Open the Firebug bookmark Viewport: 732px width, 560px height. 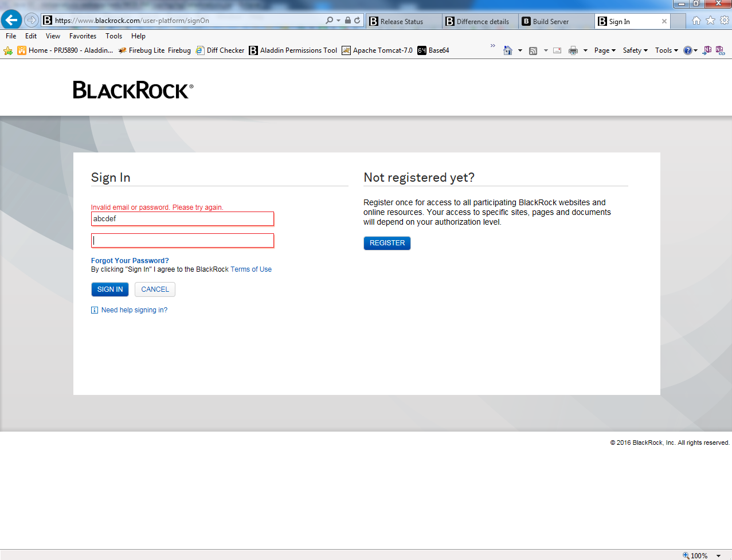pyautogui.click(x=179, y=50)
